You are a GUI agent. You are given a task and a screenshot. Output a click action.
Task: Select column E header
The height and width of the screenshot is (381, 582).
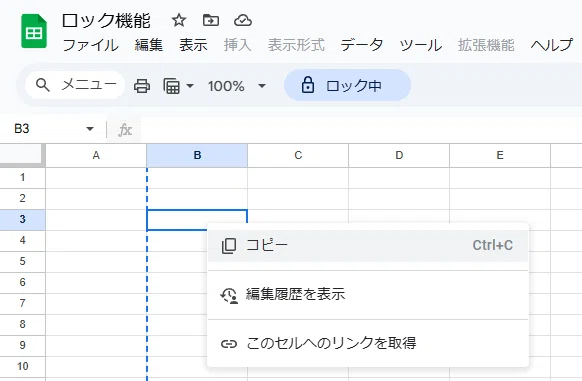click(x=500, y=156)
